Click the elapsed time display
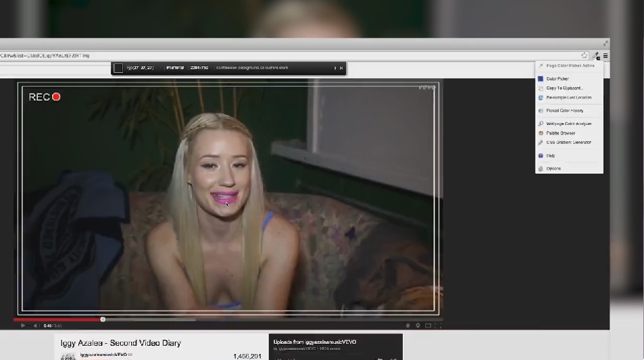 click(x=47, y=326)
